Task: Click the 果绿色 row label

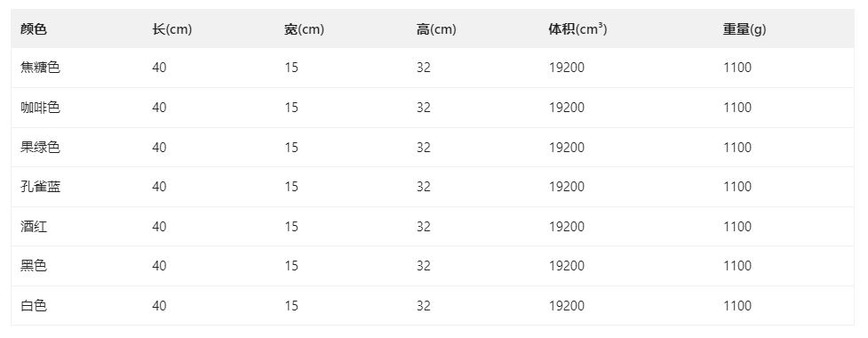Action: pyautogui.click(x=40, y=148)
